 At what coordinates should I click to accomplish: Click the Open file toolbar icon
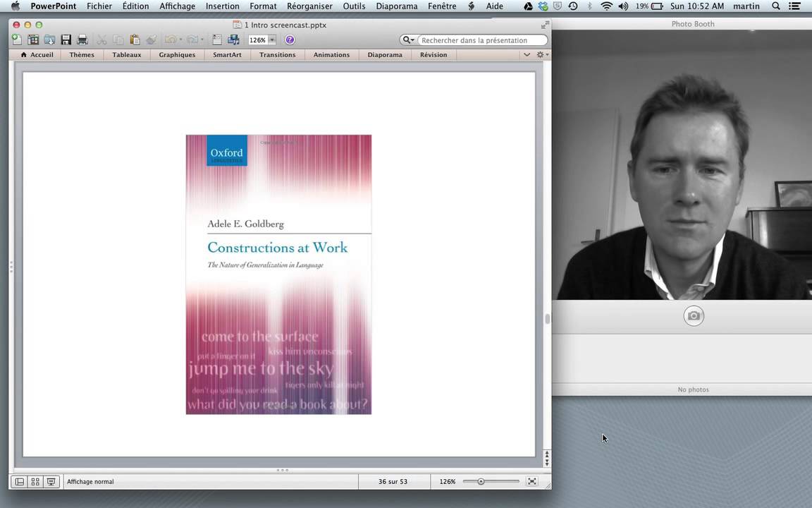50,40
